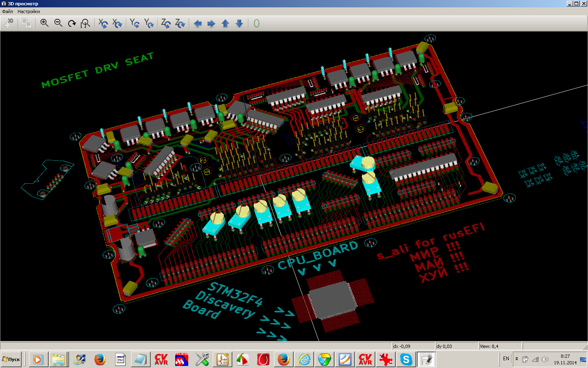Open the wrench tools taskbar icon
This screenshot has width=588, height=368.
[202, 359]
